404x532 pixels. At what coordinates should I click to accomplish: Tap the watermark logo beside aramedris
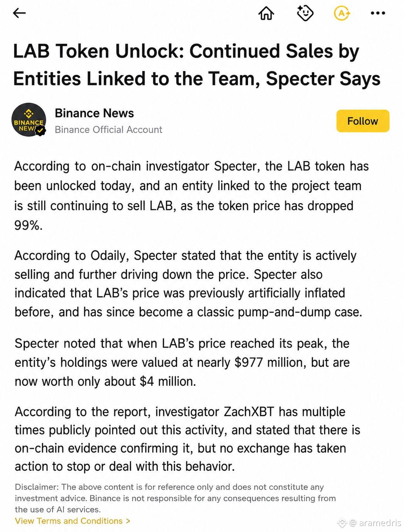342,523
